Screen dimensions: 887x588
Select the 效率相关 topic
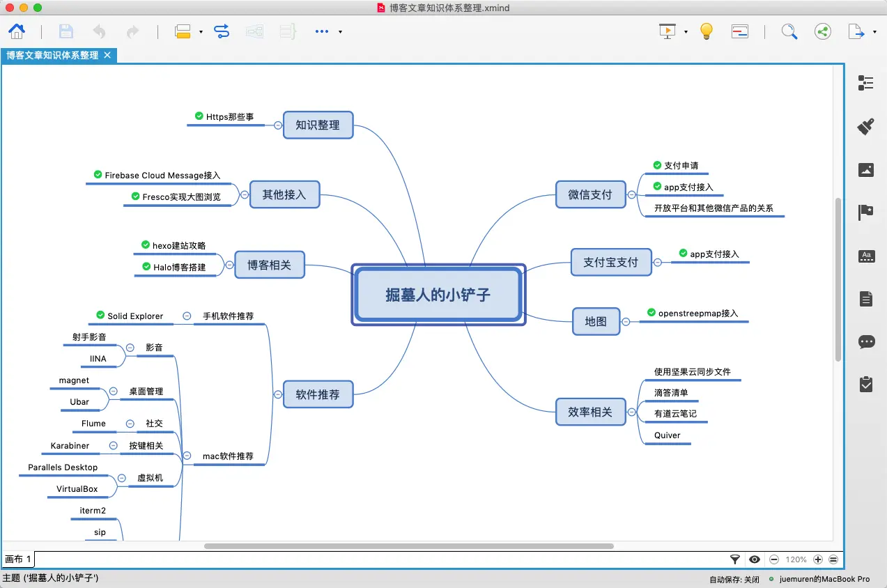point(590,412)
